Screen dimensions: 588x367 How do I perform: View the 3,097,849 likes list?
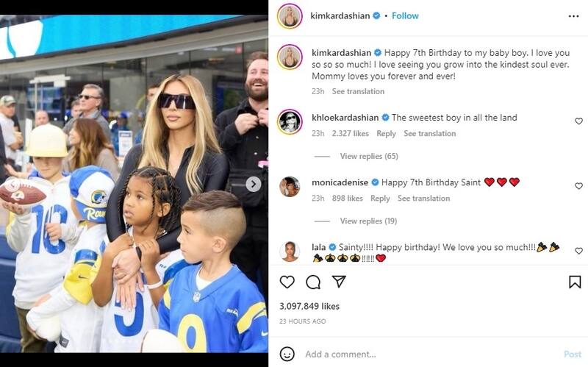coord(309,306)
